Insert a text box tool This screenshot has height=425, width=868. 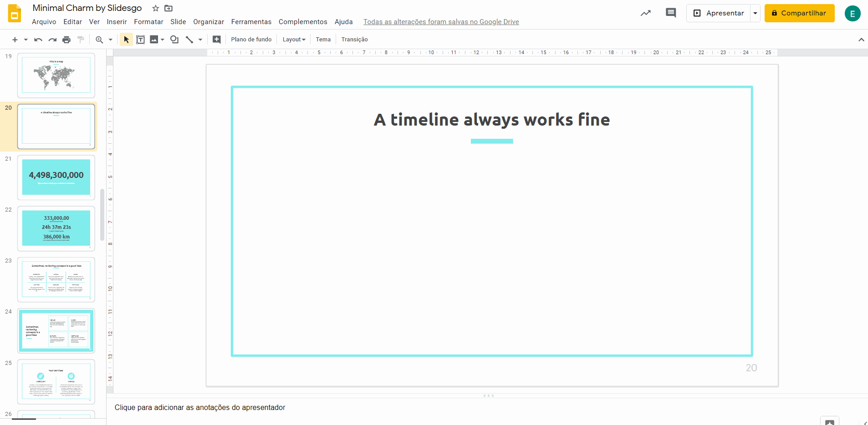pyautogui.click(x=141, y=40)
